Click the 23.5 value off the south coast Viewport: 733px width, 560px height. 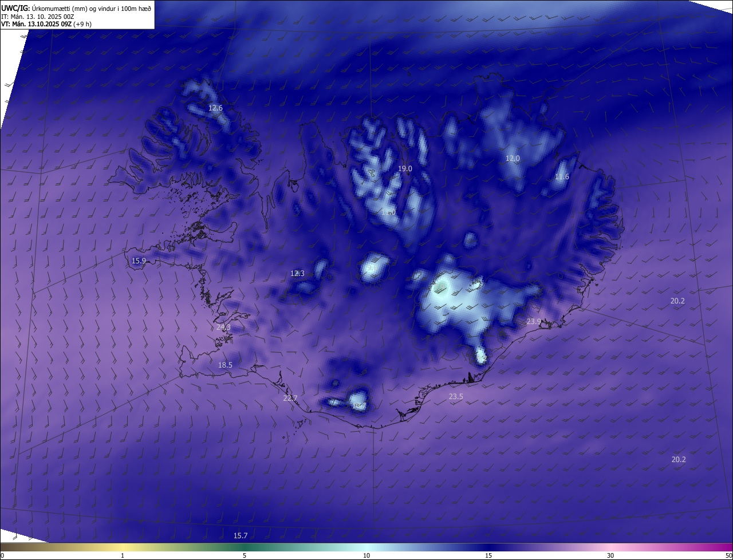(x=456, y=396)
